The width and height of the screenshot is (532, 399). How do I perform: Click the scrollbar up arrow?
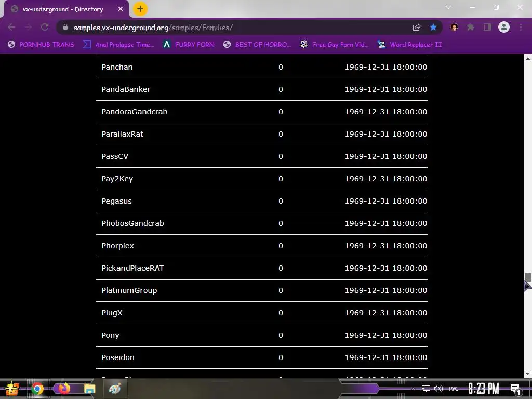pos(528,59)
